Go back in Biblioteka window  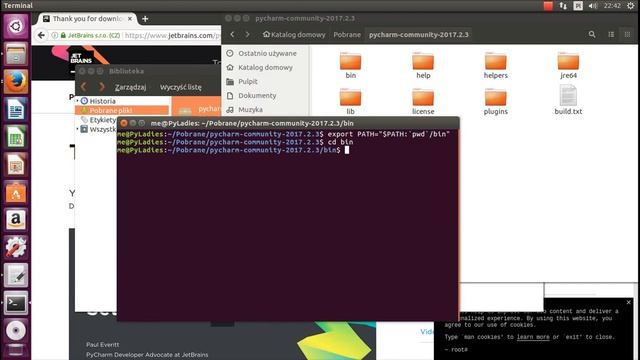tap(84, 87)
